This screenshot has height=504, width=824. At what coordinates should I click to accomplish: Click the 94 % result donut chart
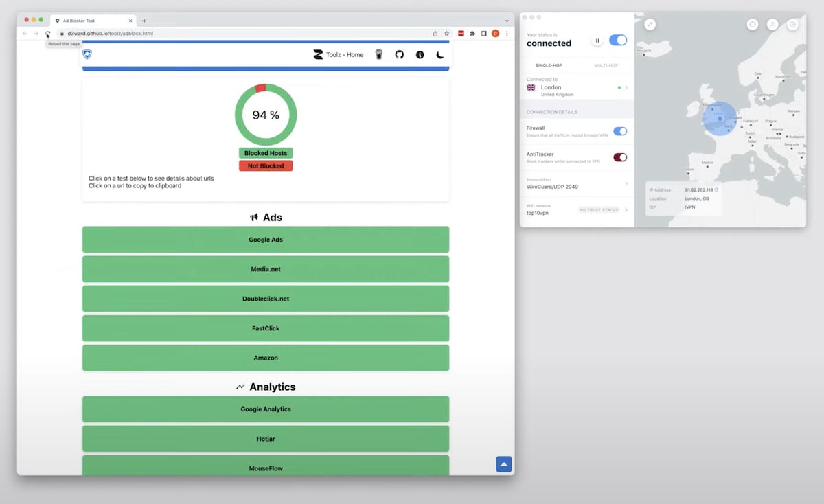point(266,115)
